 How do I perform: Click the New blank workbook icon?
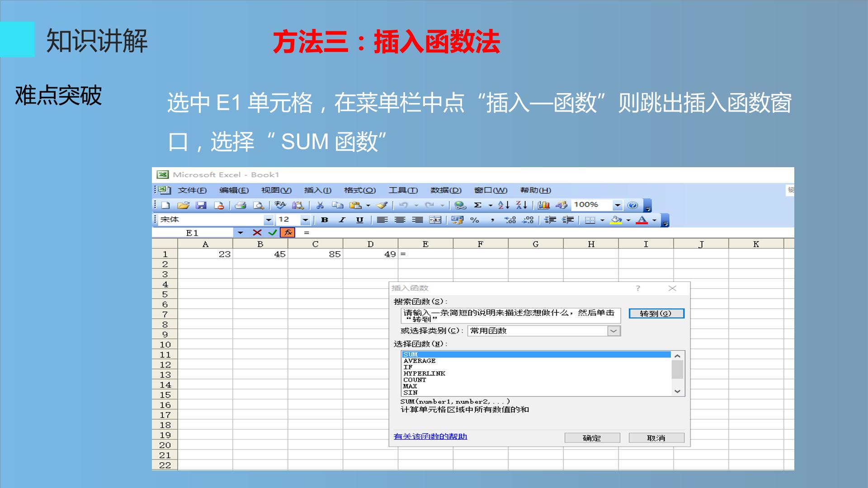165,206
